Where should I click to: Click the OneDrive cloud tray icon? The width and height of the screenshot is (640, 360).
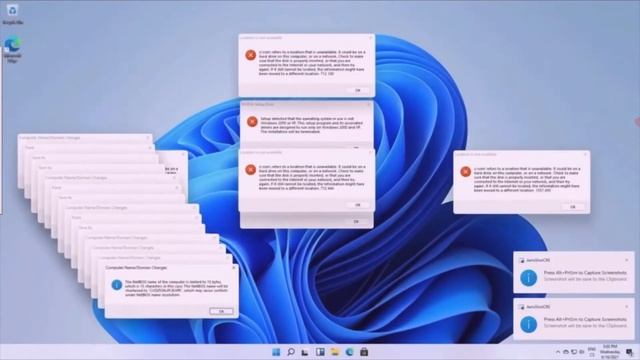click(x=566, y=352)
